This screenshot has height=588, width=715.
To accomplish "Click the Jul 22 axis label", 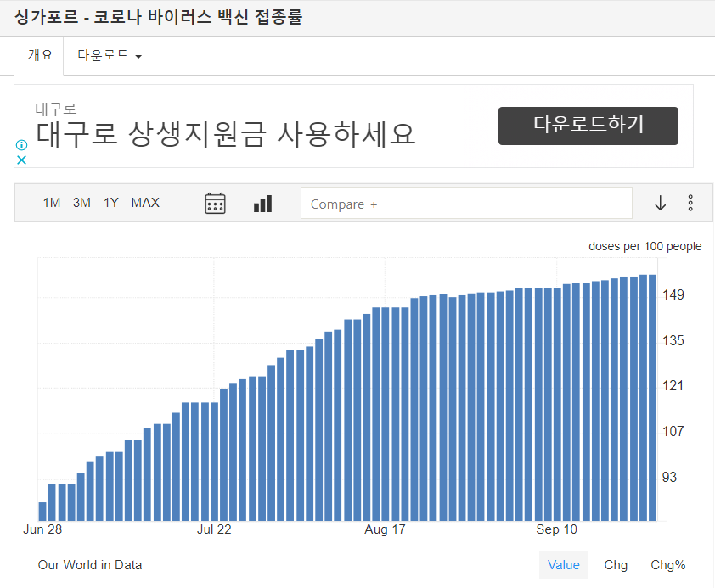I will (x=214, y=529).
